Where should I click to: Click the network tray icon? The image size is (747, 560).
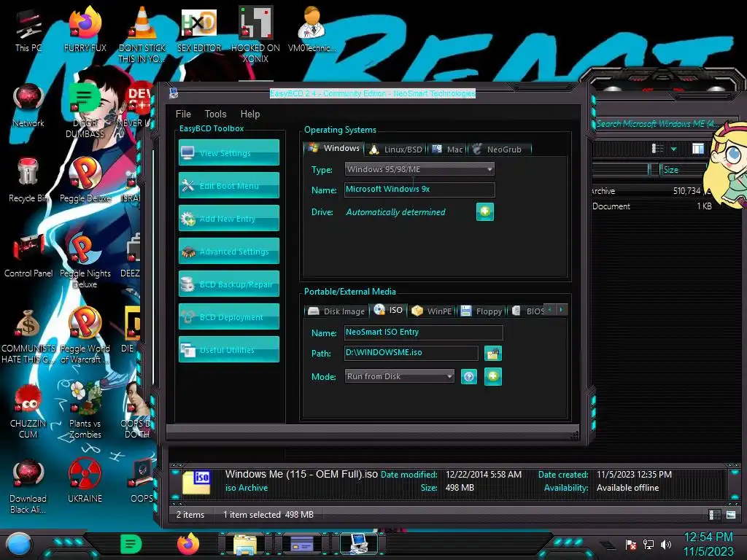(x=649, y=544)
